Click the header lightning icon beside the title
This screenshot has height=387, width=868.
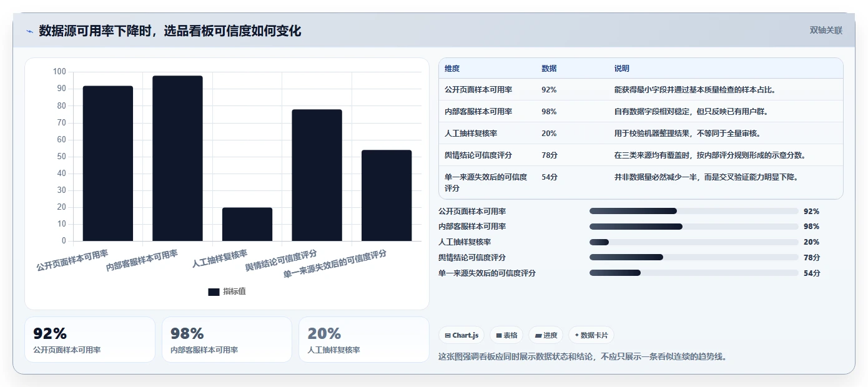point(29,31)
